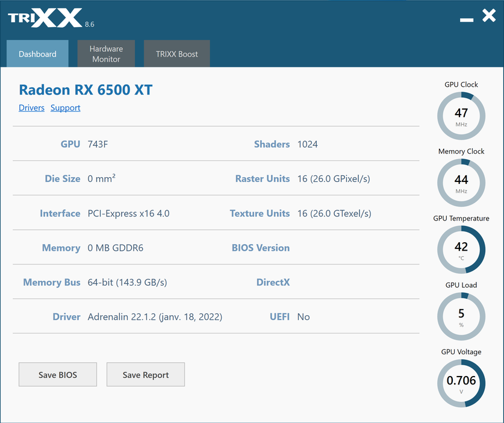Click the Drivers link

coord(31,108)
